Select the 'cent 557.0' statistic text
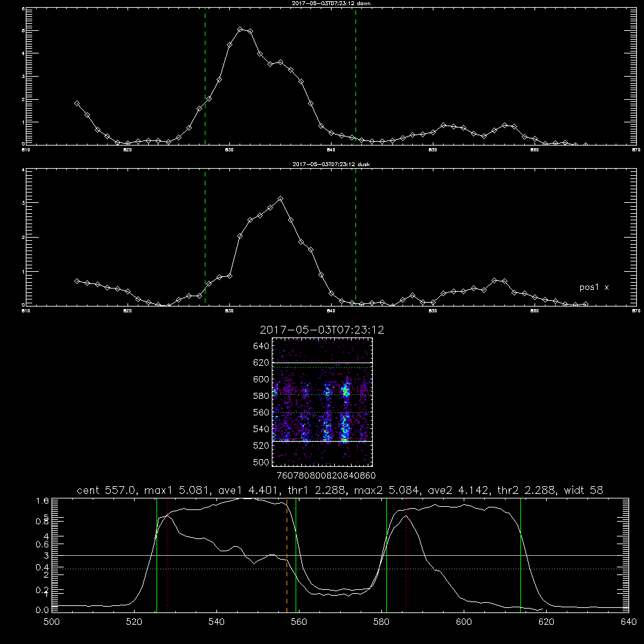644x644 pixels. 108,490
